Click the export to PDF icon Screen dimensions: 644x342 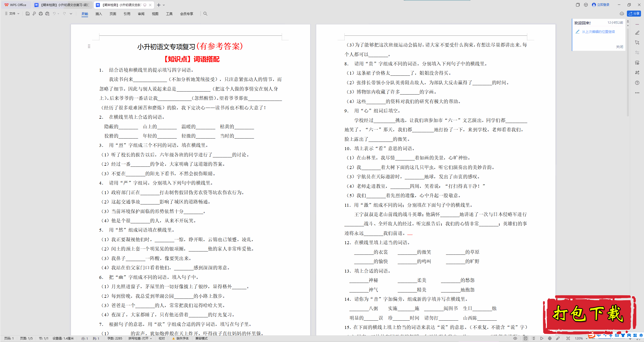(34, 14)
